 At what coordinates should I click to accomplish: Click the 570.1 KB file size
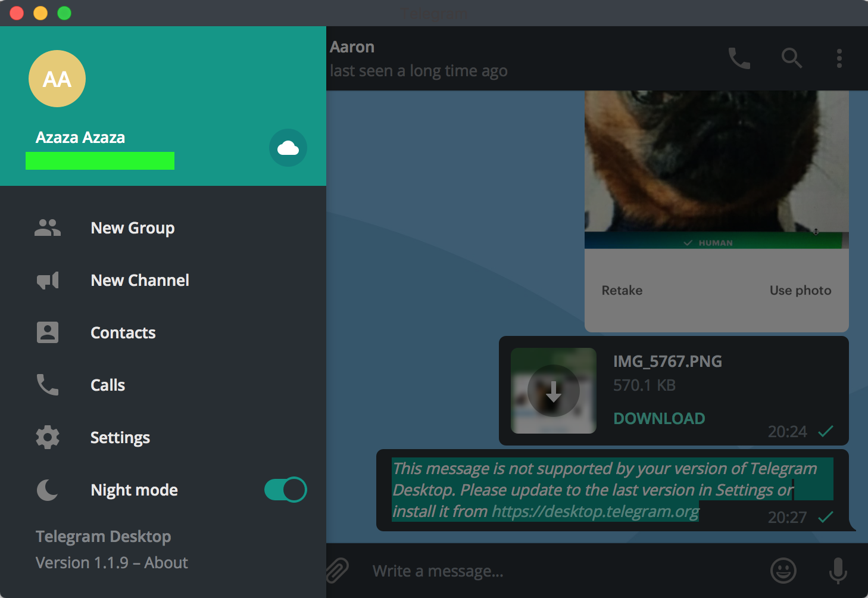click(645, 385)
